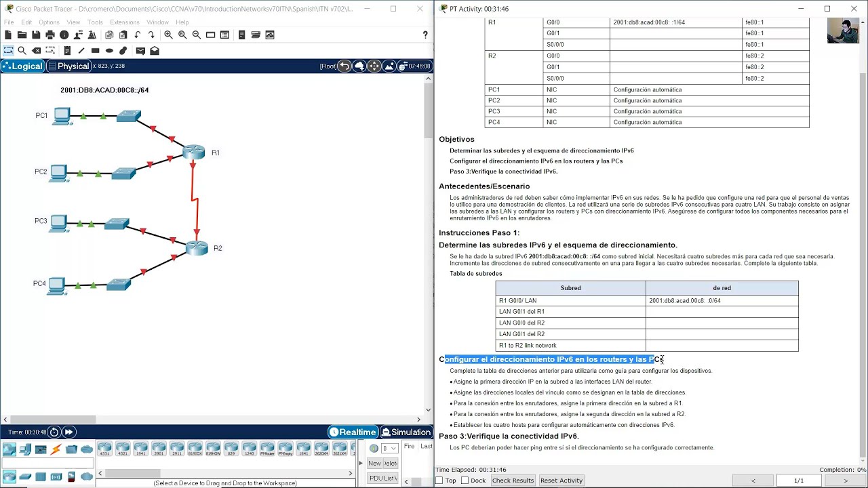
Task: Click the Print icon in toolbar
Action: 50,35
